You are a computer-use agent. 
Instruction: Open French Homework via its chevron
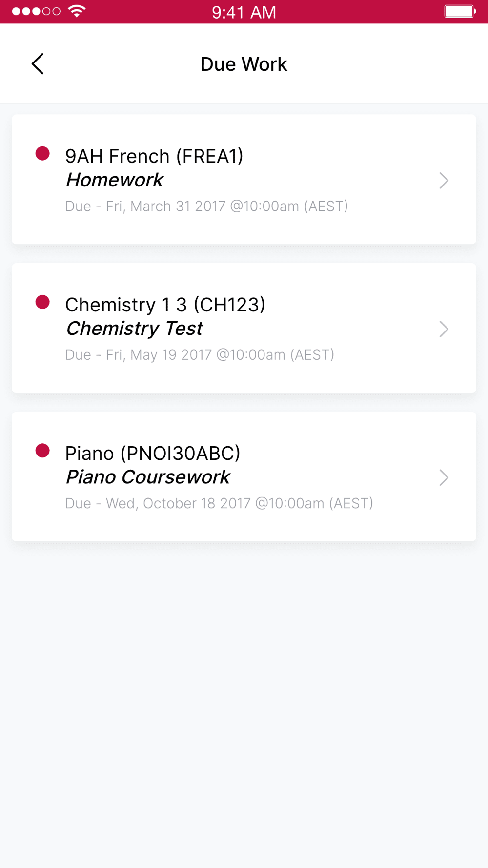[444, 181]
